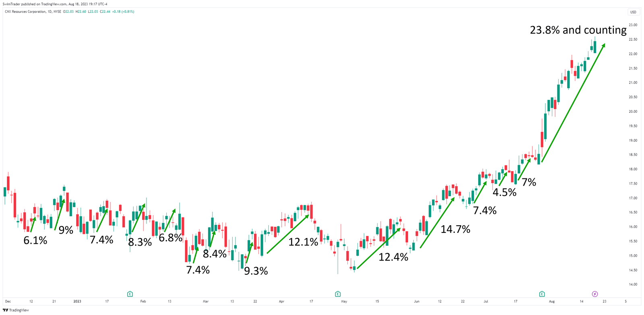Select the 9.3% annotation label
Viewport: 644px width, 315px height.
[x=256, y=271]
